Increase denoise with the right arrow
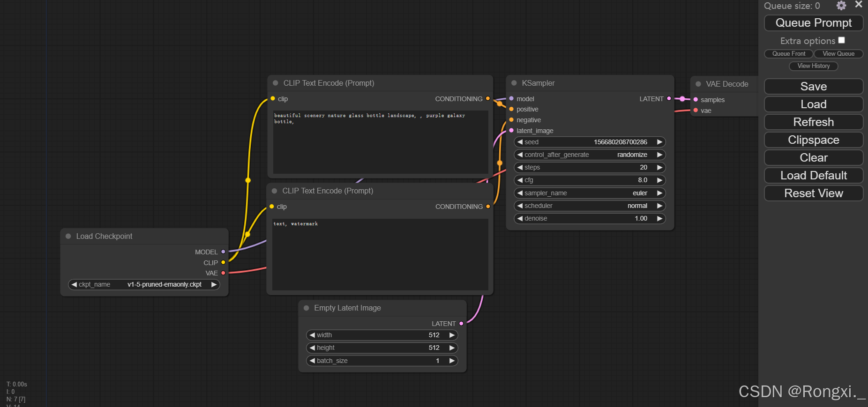 [659, 218]
